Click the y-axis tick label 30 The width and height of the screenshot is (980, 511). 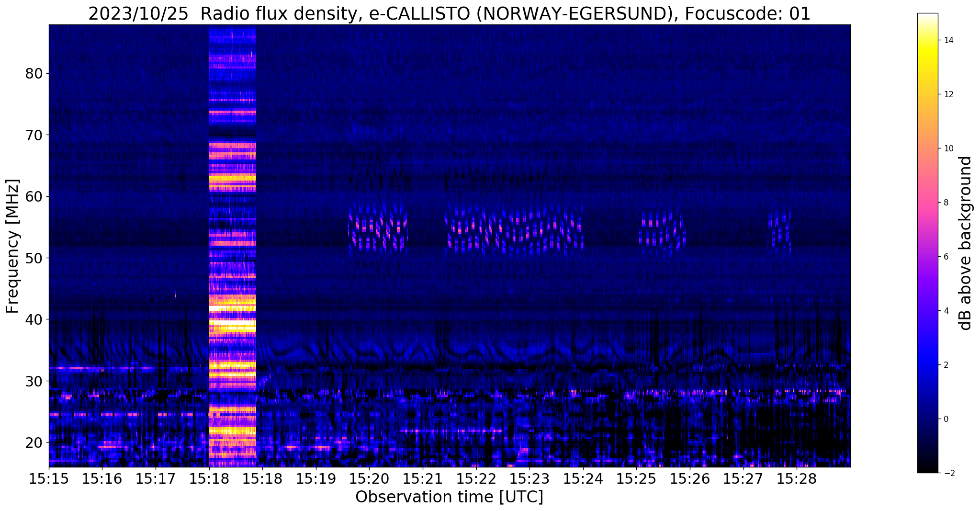point(34,381)
